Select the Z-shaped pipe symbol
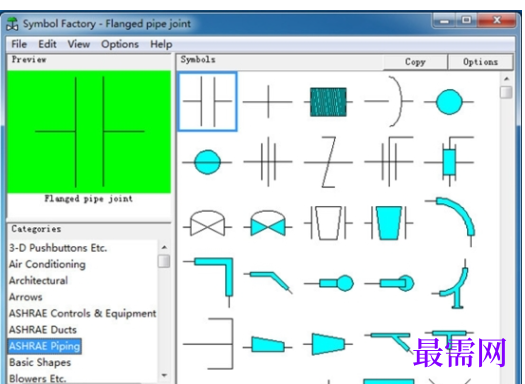 (328, 162)
